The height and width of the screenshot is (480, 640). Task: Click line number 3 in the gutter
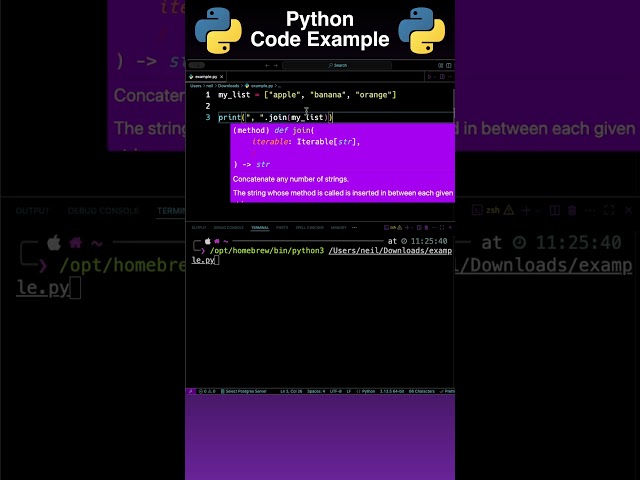208,118
